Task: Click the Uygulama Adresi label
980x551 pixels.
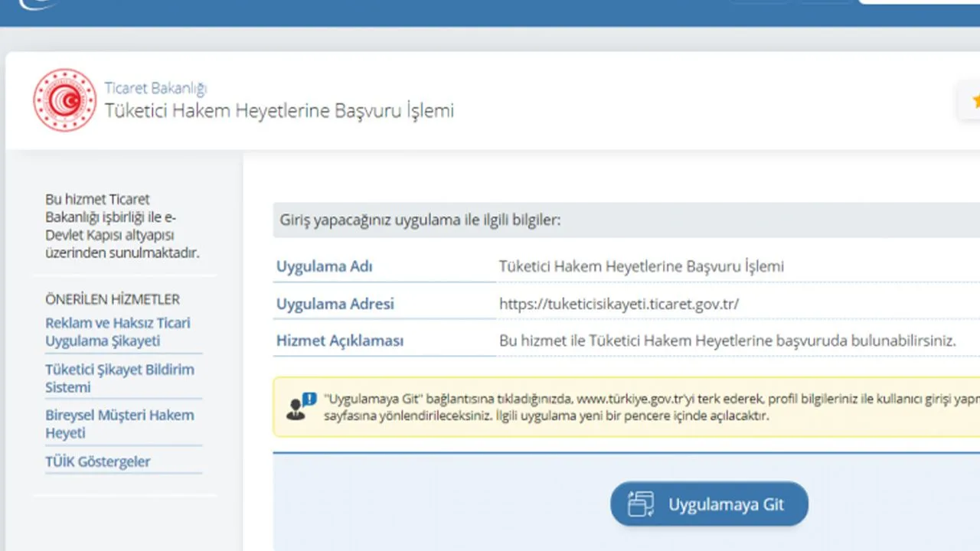Action: (335, 303)
